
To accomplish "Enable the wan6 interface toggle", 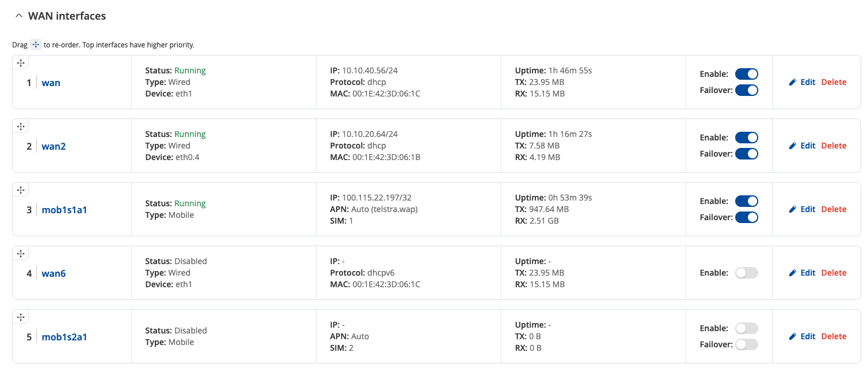I will pos(746,273).
